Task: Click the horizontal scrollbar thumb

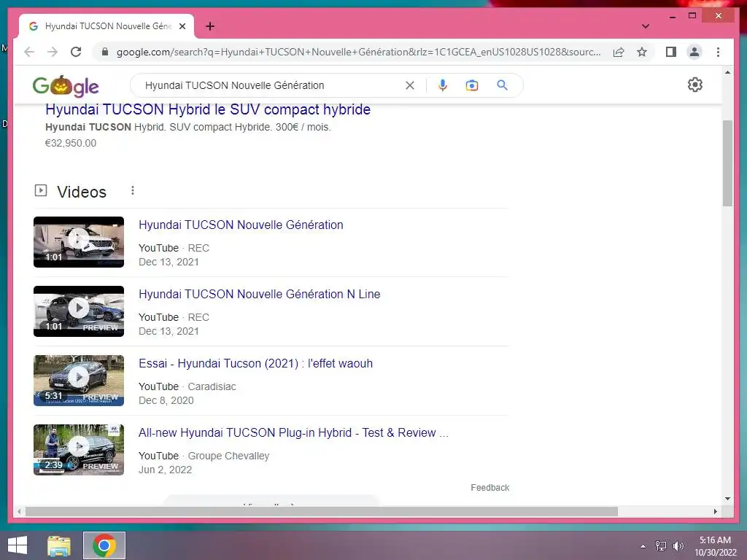Action: pos(322,511)
